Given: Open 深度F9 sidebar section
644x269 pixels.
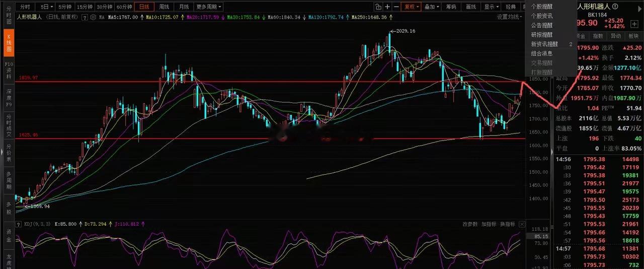Looking at the screenshot, I should tap(9, 99).
